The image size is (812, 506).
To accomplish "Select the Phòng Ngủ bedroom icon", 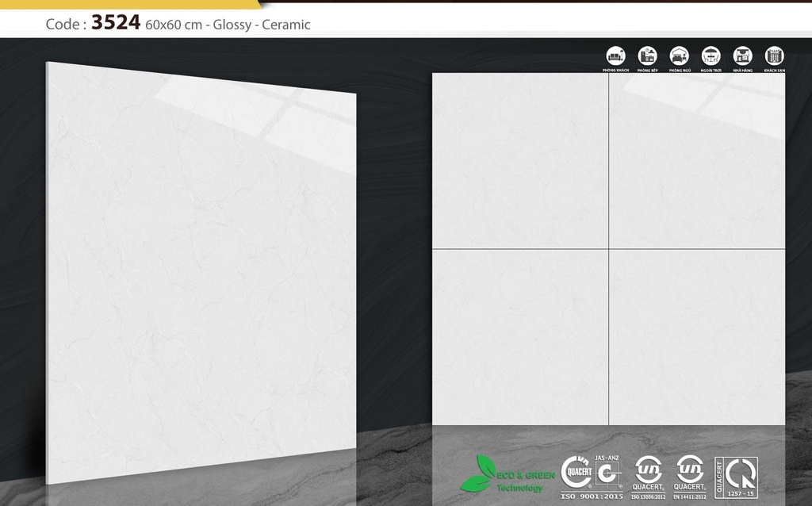I will (679, 56).
